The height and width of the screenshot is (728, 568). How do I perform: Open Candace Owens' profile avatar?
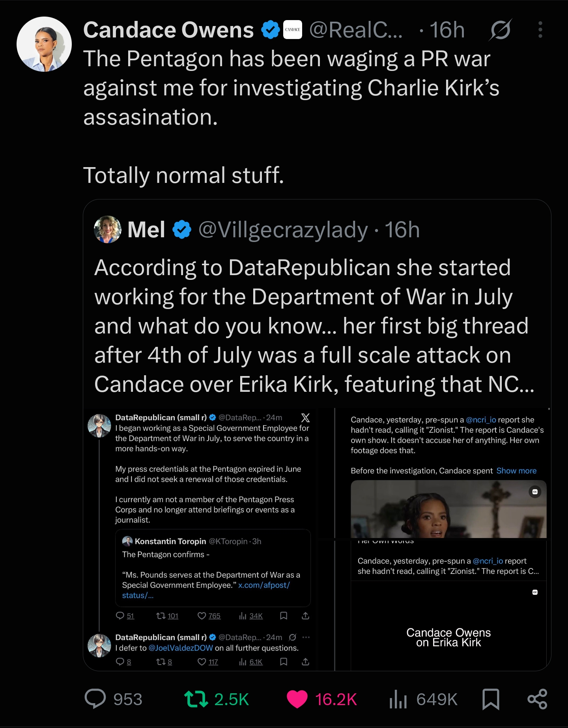[44, 44]
